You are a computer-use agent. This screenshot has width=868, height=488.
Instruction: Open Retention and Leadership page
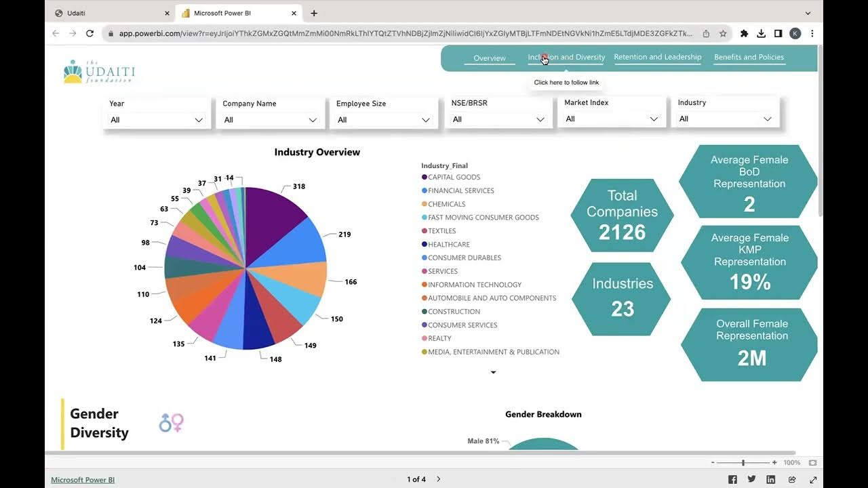click(x=658, y=58)
